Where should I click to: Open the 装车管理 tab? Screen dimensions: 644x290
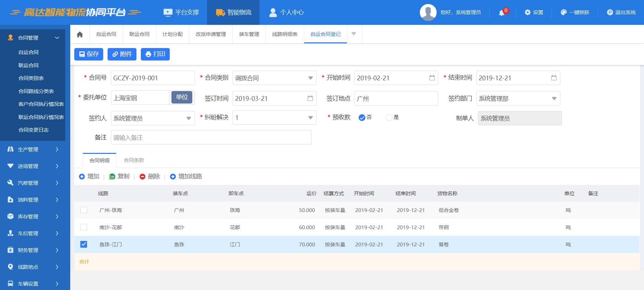click(249, 34)
